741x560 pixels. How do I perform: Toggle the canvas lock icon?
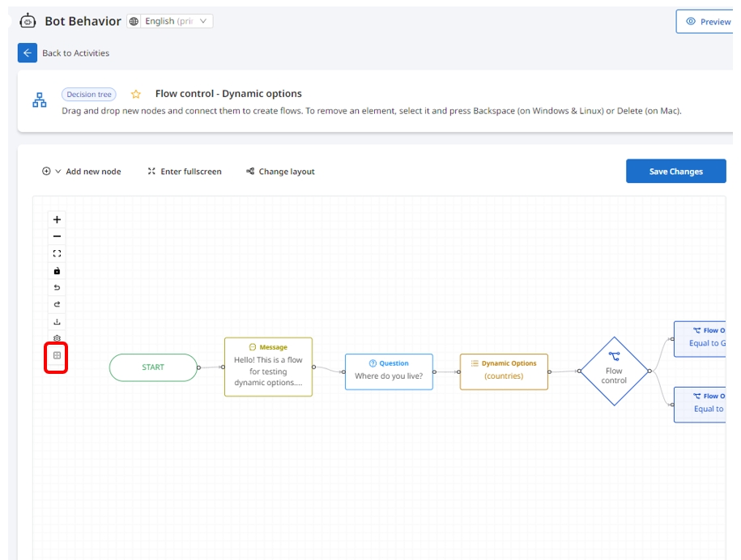tap(57, 271)
